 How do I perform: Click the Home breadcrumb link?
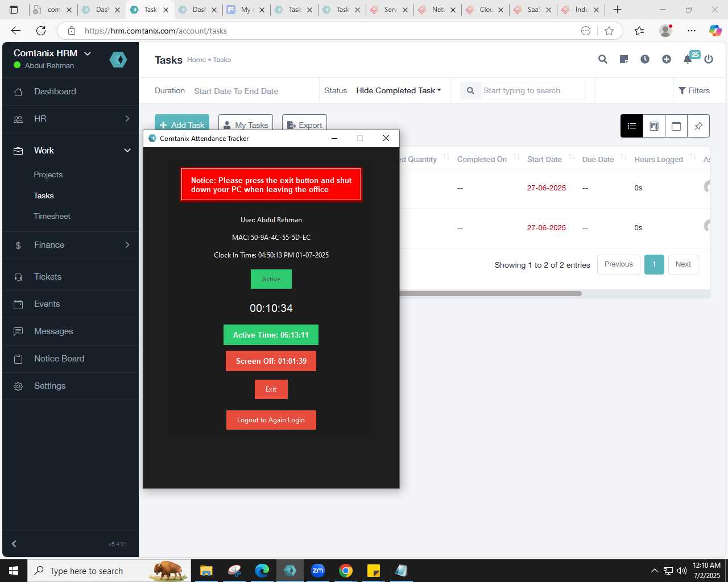(196, 59)
